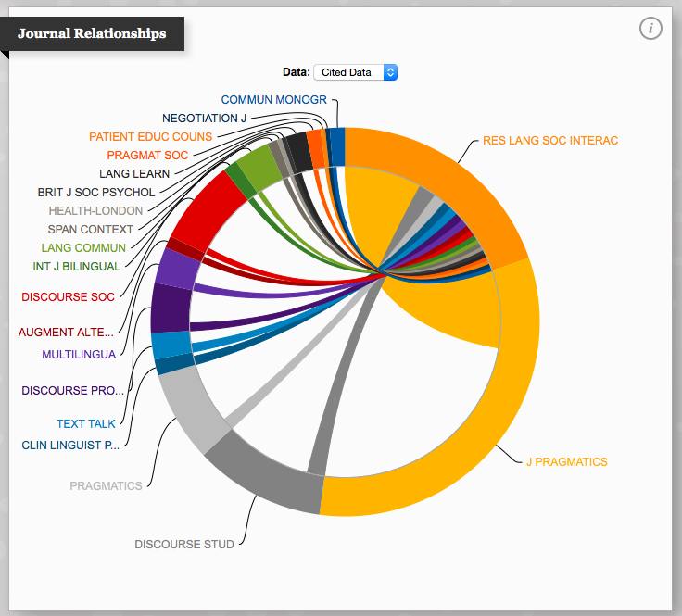682x616 pixels.
Task: Select the CLIN LINGUIST label
Action: point(70,445)
